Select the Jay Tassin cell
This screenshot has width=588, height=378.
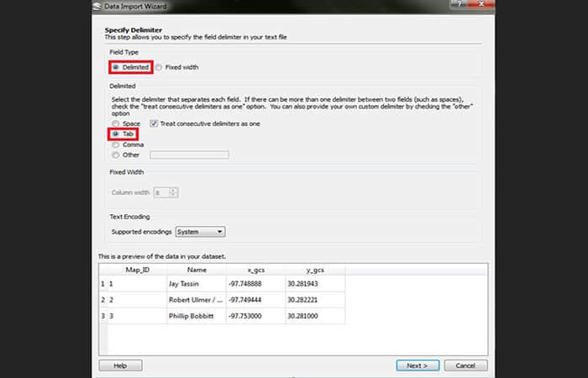pos(197,284)
